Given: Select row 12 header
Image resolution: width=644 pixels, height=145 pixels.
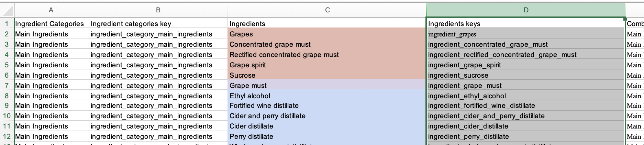Looking at the screenshot, I should click(x=7, y=136).
